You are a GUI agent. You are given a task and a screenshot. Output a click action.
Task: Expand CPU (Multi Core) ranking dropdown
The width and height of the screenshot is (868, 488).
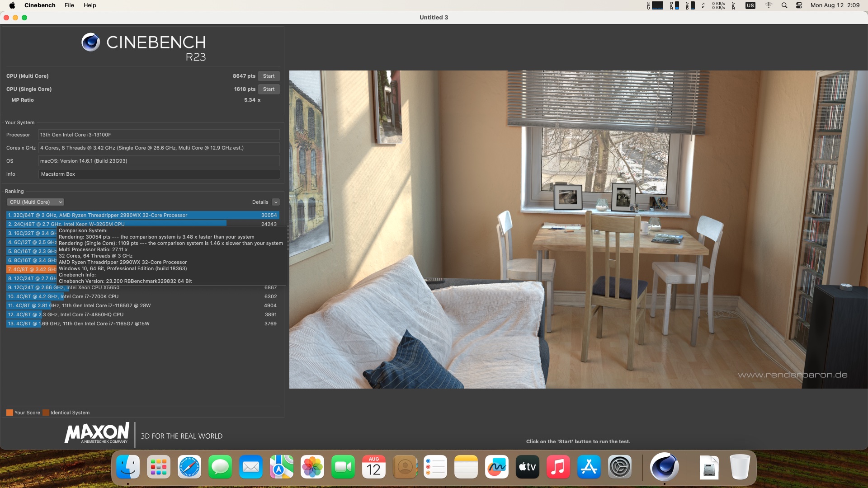35,202
